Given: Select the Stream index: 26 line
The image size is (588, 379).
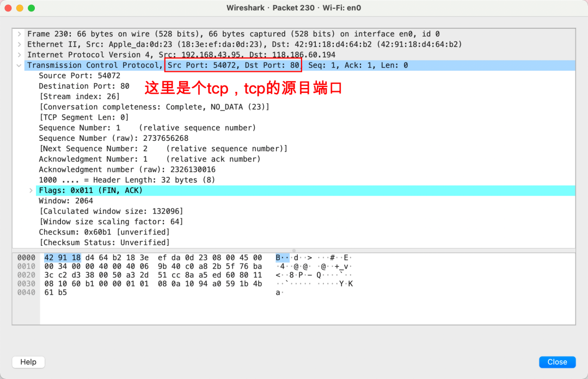Looking at the screenshot, I should (79, 97).
